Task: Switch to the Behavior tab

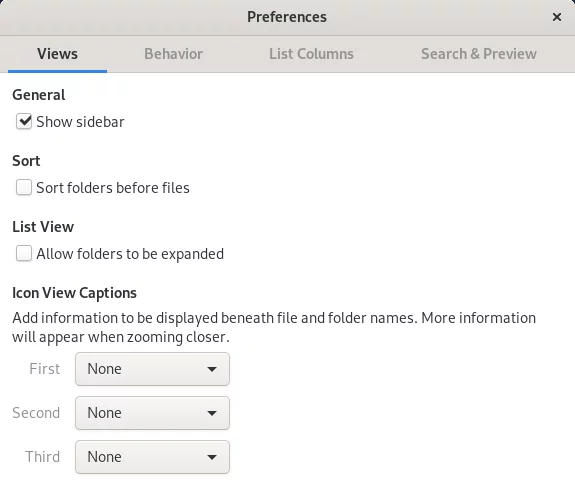Action: tap(173, 54)
